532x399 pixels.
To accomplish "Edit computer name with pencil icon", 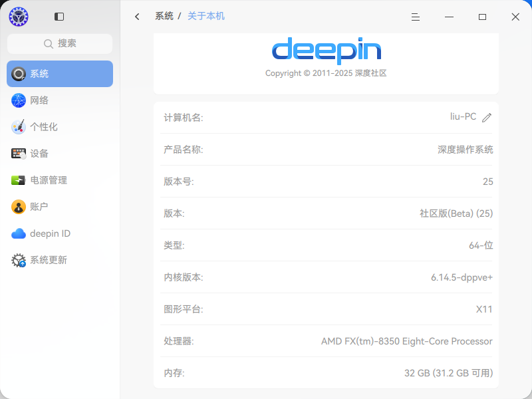I will tap(487, 118).
